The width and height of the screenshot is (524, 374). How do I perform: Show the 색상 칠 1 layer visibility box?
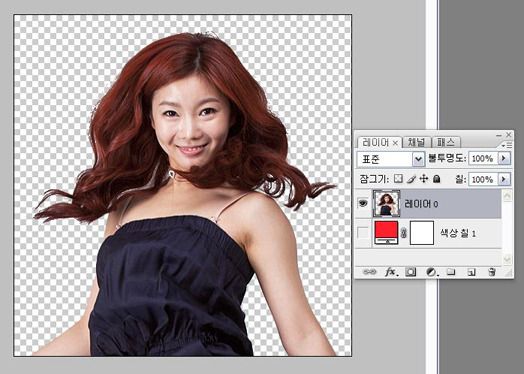coord(363,233)
